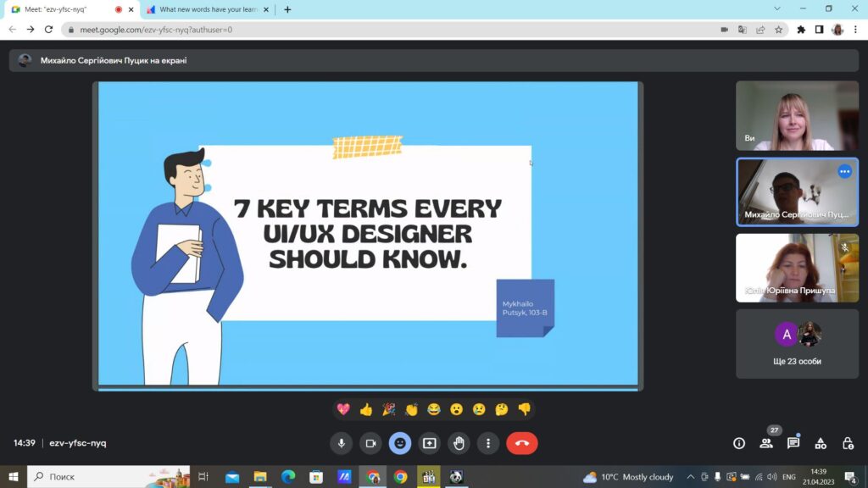Open a new browser tab

287,9
